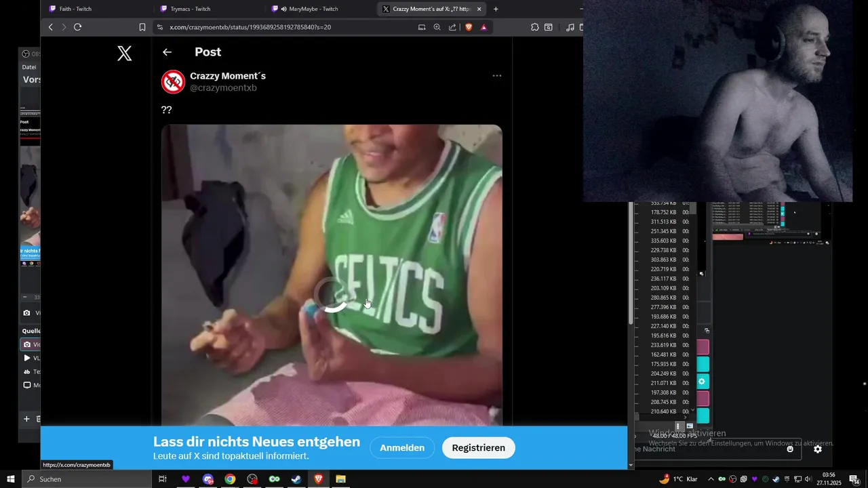Open the purple heart app on taskbar

(x=186, y=479)
